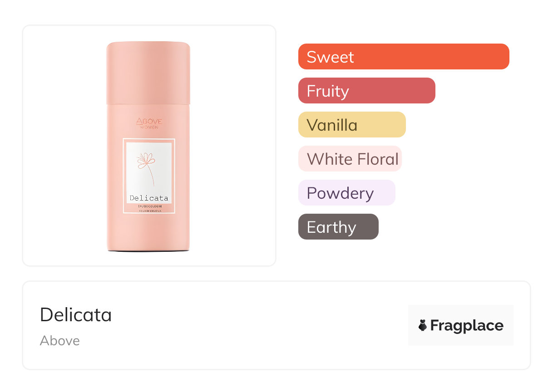
Task: Click the ABOVE logo on the bottle
Action: (x=149, y=121)
